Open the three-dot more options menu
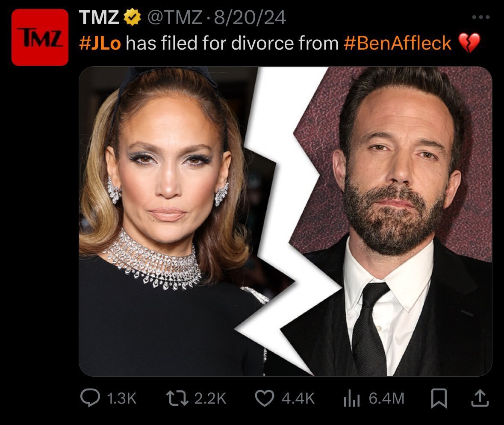This screenshot has height=425, width=504. pyautogui.click(x=481, y=17)
